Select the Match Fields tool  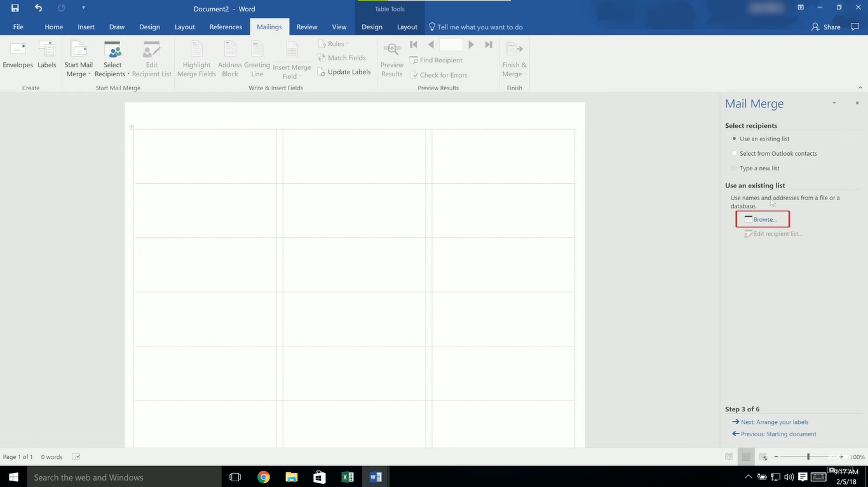[342, 57]
